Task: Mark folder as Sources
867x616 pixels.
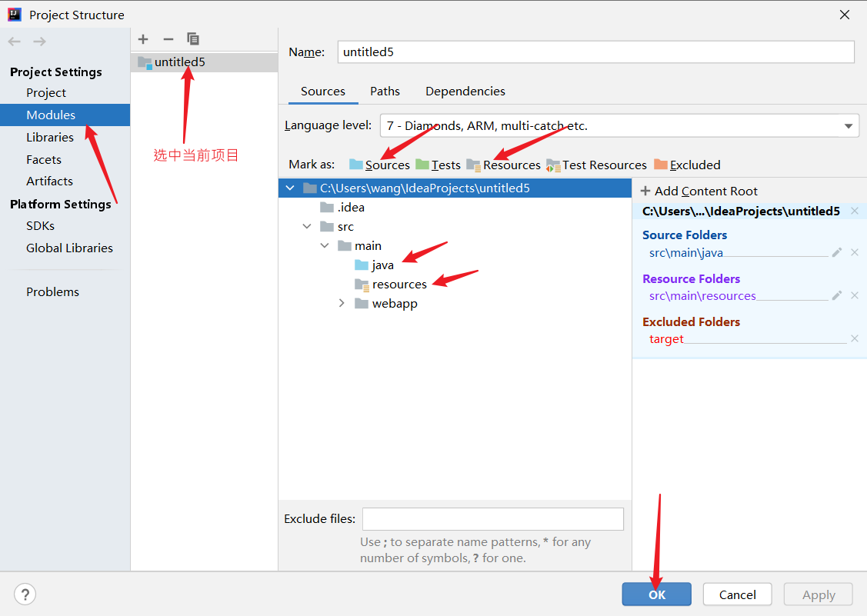Action: click(379, 165)
